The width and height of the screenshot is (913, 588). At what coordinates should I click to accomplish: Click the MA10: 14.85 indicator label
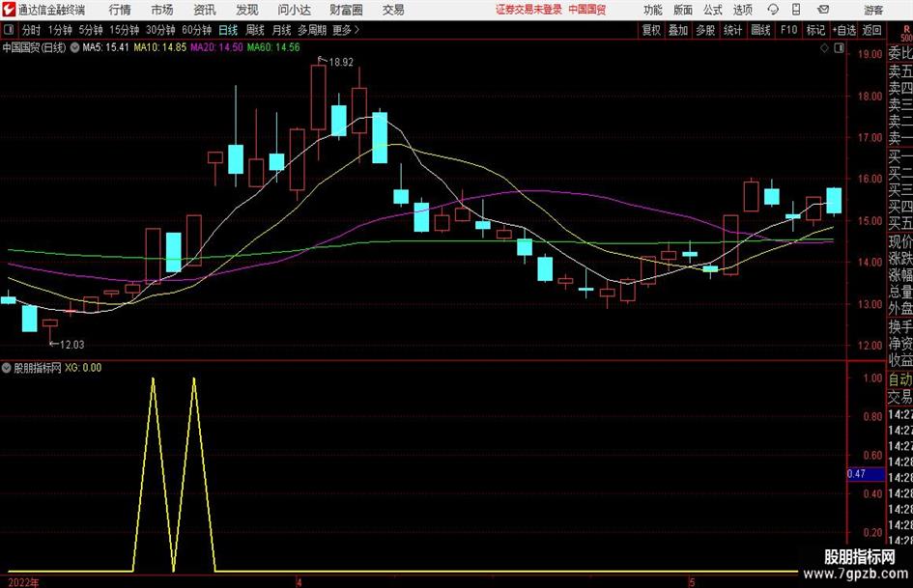[160, 47]
